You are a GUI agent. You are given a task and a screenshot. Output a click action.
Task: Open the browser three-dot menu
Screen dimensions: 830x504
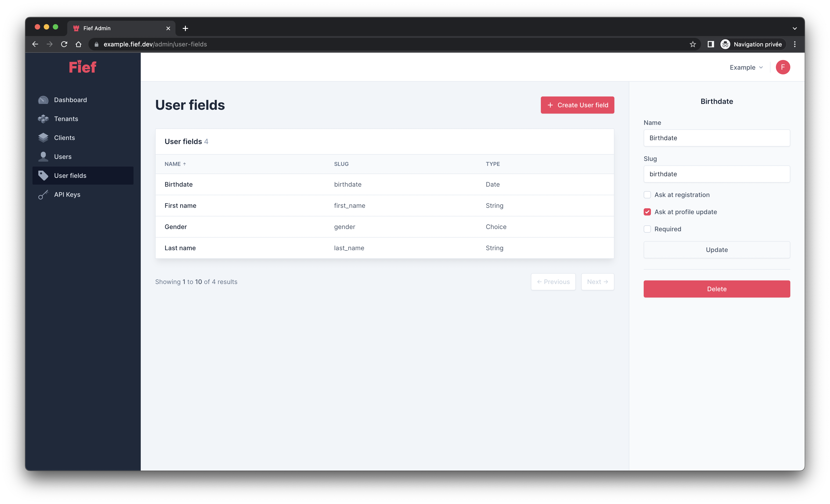795,44
